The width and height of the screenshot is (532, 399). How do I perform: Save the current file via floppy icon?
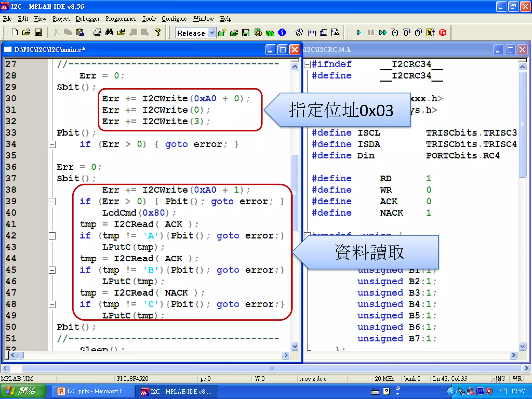pyautogui.click(x=38, y=32)
